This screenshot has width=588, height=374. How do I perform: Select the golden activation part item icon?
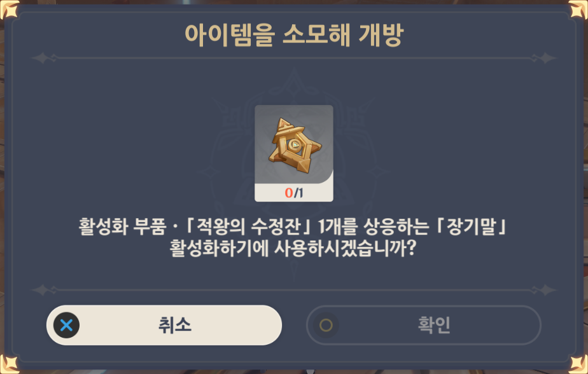(x=295, y=146)
